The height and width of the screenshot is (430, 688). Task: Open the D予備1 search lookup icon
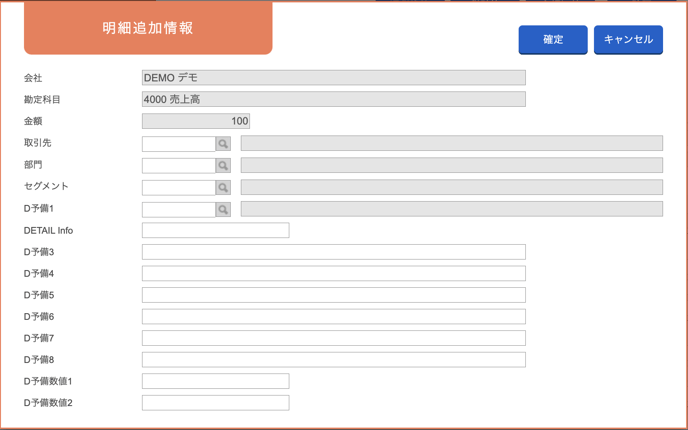(x=223, y=209)
